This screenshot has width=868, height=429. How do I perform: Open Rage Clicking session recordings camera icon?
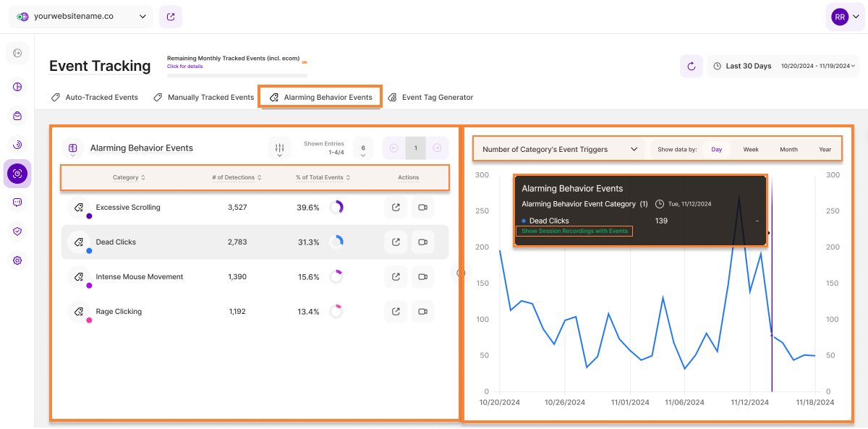point(422,312)
